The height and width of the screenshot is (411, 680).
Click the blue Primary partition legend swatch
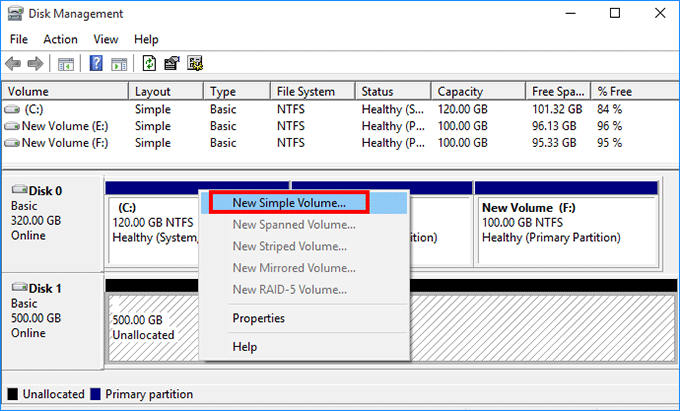click(x=95, y=394)
